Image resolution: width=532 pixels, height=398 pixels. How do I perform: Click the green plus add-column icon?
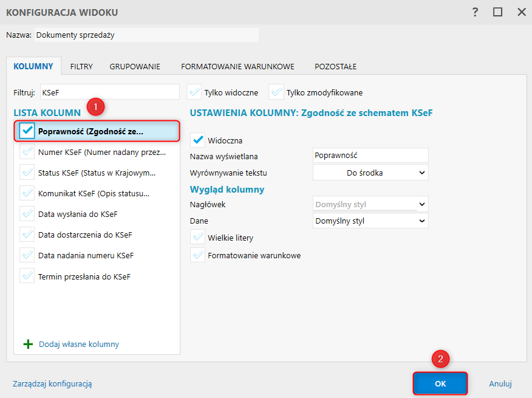point(28,344)
